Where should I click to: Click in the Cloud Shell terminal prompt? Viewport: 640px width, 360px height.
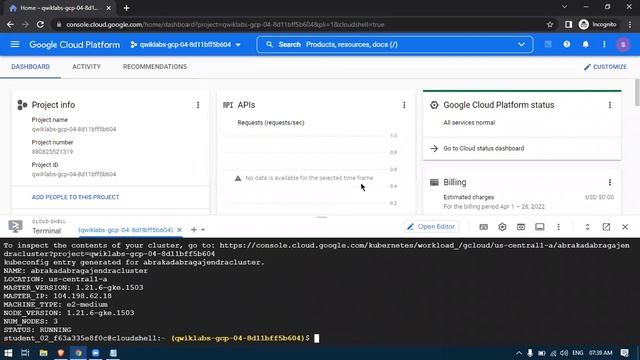point(317,338)
